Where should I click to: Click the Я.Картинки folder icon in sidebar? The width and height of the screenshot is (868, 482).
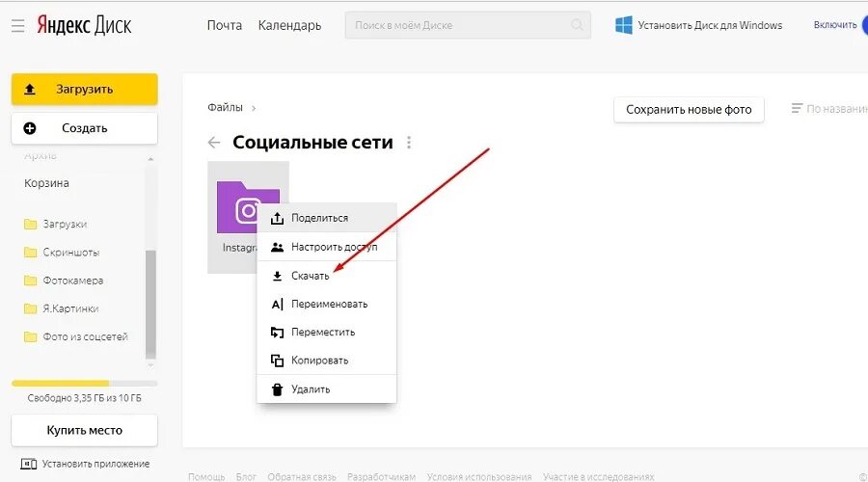(31, 308)
